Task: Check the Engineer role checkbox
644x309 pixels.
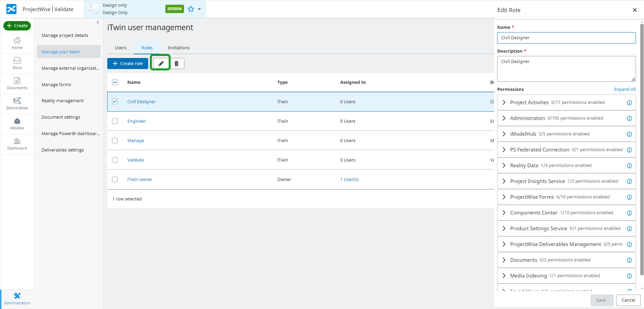Action: coord(115,121)
